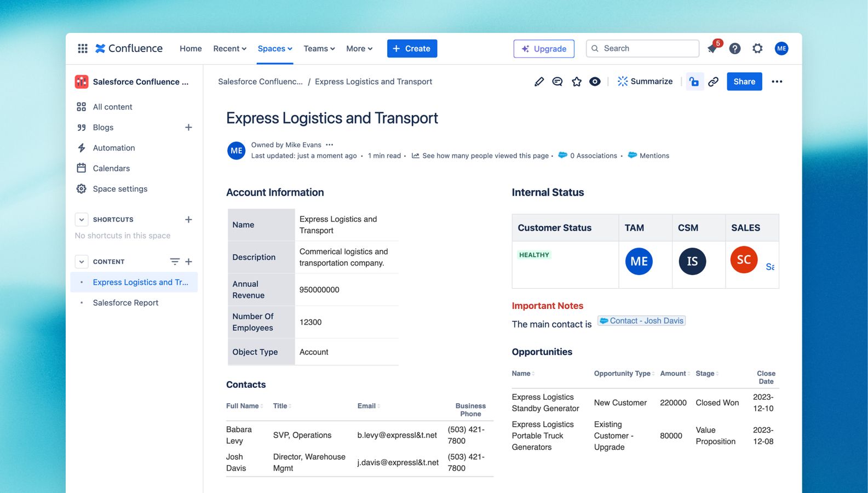Open the More dropdown menu
Image resolution: width=868 pixels, height=493 pixels.
(x=359, y=48)
